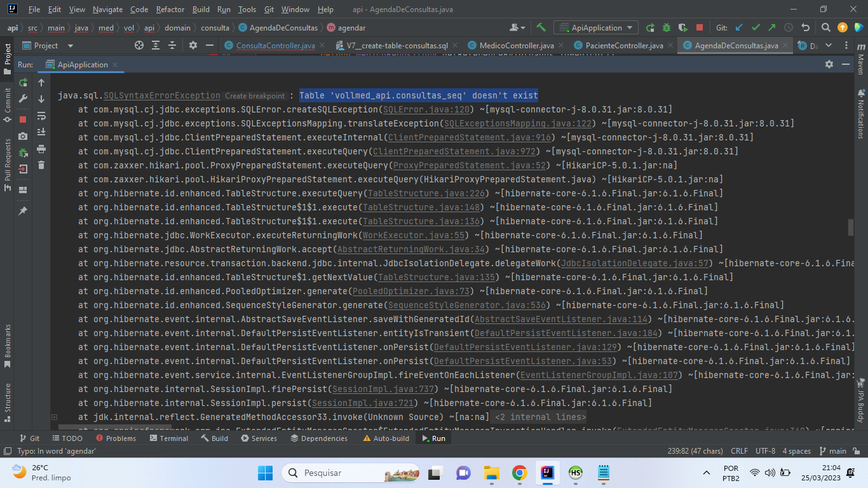Switch to ConsultaController.java tab
This screenshot has width=868, height=488.
(x=275, y=46)
